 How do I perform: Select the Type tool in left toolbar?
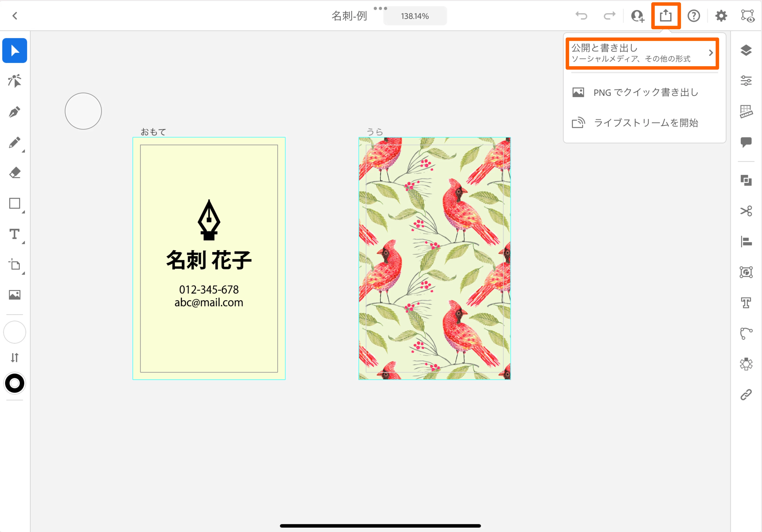pos(15,234)
